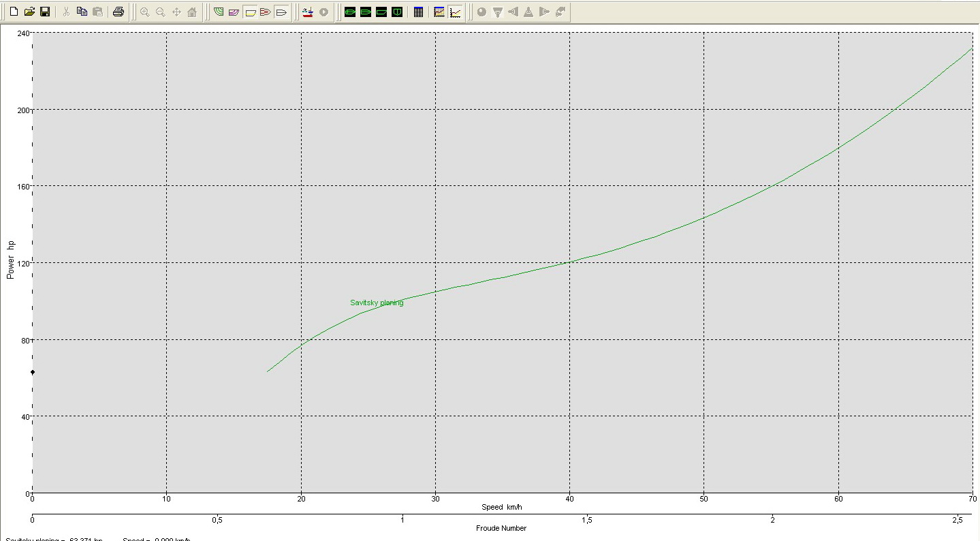980x541 pixels.
Task: Click the Froude Number axis label
Action: [501, 528]
